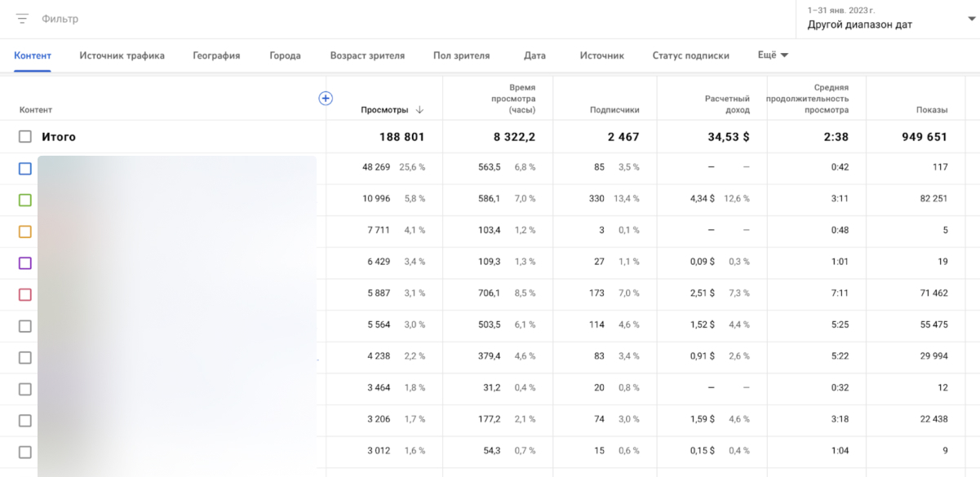Click the total views value 188 801
980x477 pixels.
click(401, 137)
